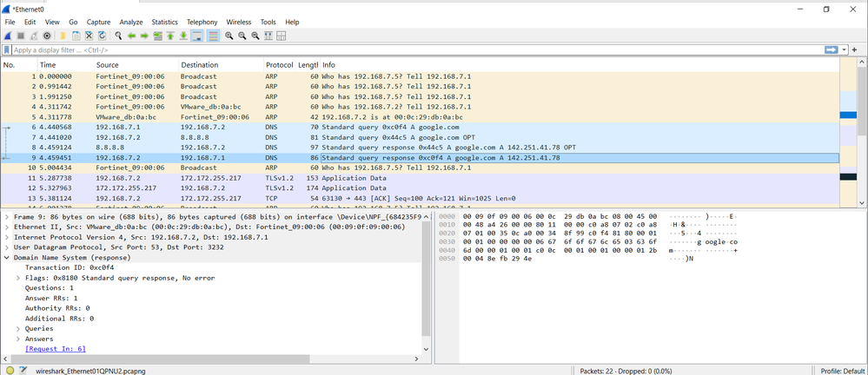
Task: Open the Tools menu
Action: 268,22
